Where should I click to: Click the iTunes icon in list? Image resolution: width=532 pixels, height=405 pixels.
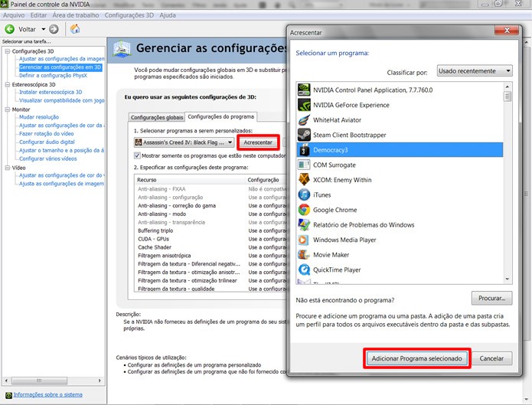[304, 194]
